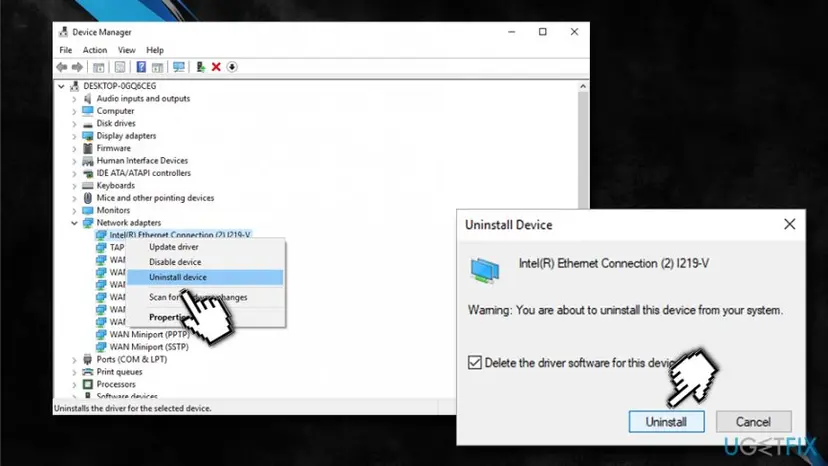Click the Computer category monitor icon
The image size is (828, 466).
coord(88,111)
